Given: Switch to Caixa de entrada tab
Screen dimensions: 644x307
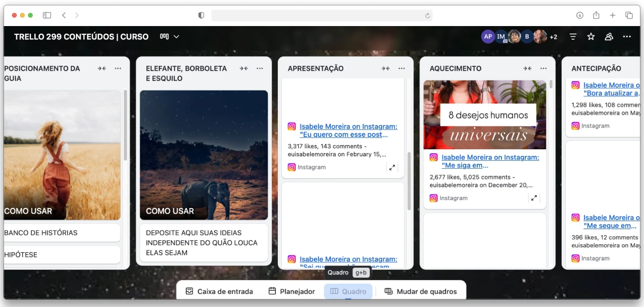Looking at the screenshot, I should (219, 292).
